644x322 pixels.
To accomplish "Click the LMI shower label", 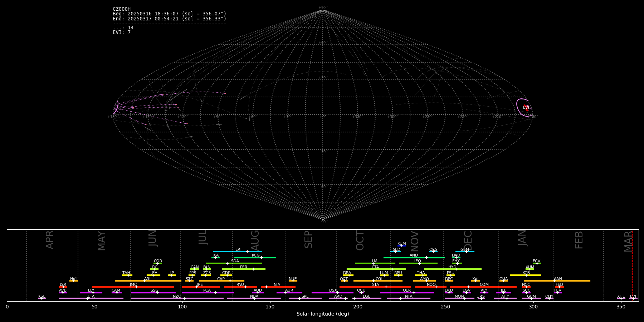I will 375,261.
